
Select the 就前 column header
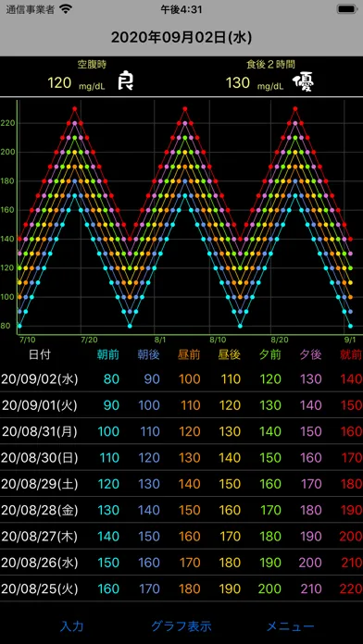click(352, 355)
